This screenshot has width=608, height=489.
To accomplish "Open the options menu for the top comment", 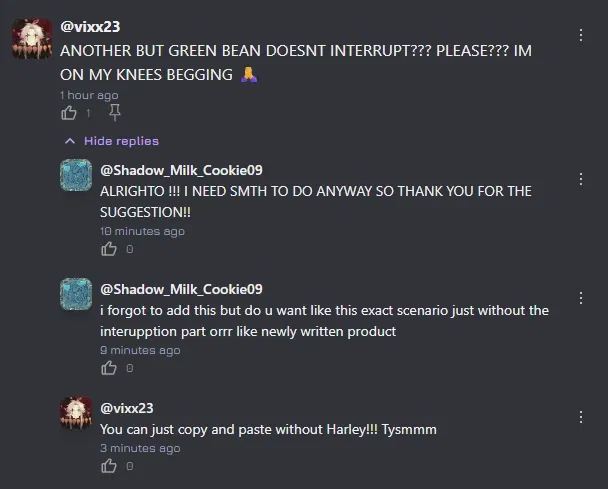I will click(580, 35).
